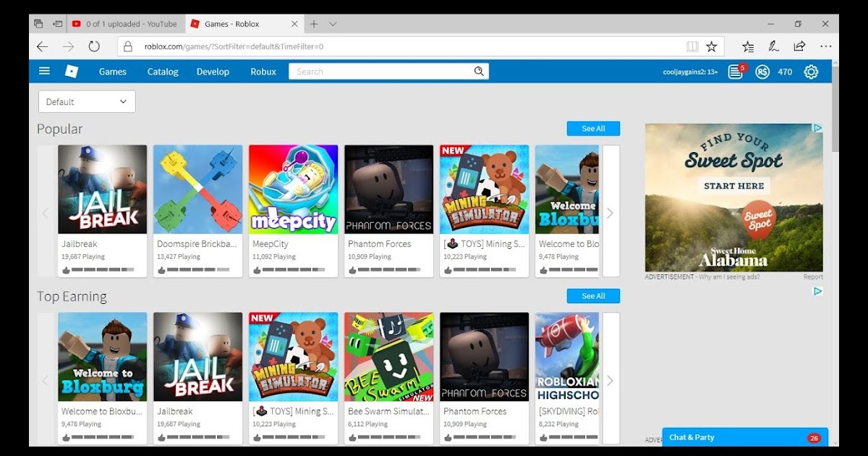868x456 pixels.
Task: Click thumbs-up icon under Jailbreak in Popular
Action: pyautogui.click(x=66, y=270)
